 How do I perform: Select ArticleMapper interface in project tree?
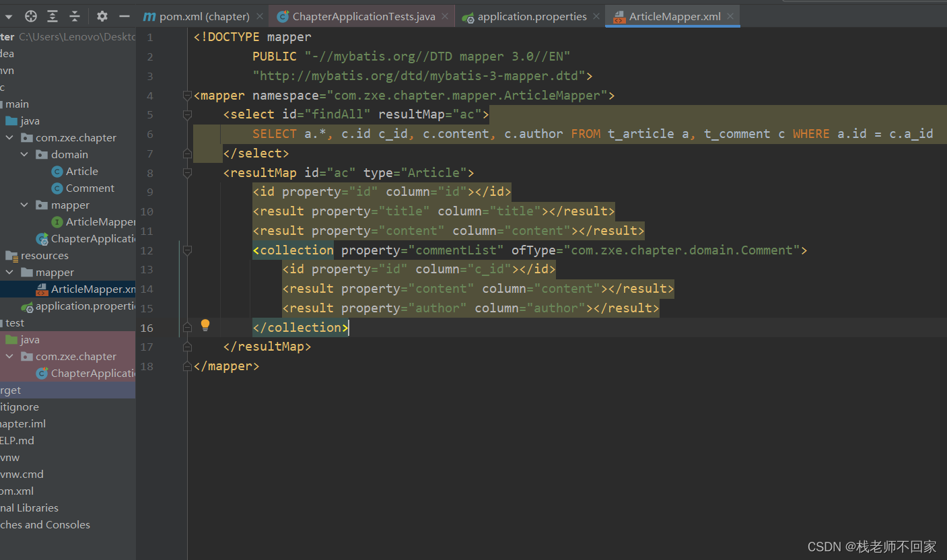100,222
